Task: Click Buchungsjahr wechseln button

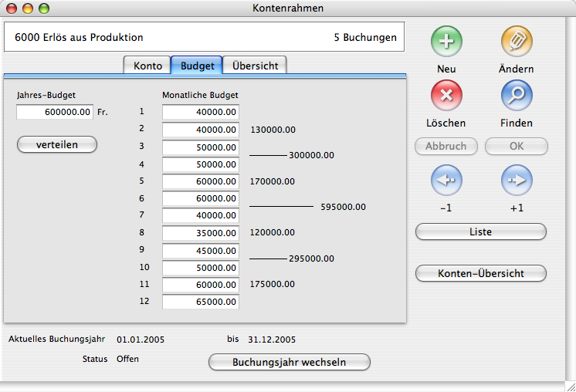Action: [x=290, y=362]
